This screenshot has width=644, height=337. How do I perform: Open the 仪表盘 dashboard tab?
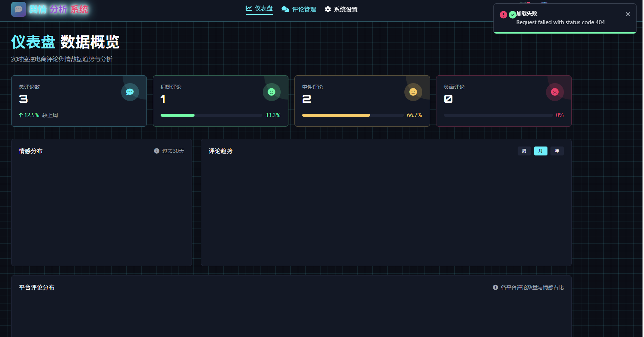pyautogui.click(x=259, y=9)
